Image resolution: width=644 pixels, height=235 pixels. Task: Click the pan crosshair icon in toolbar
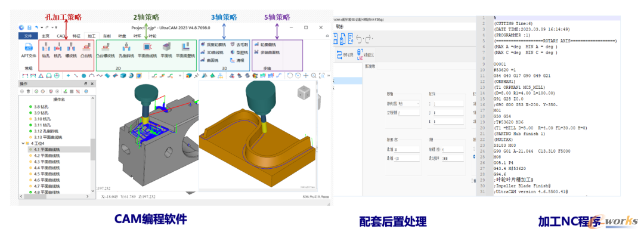pyautogui.click(x=305, y=76)
